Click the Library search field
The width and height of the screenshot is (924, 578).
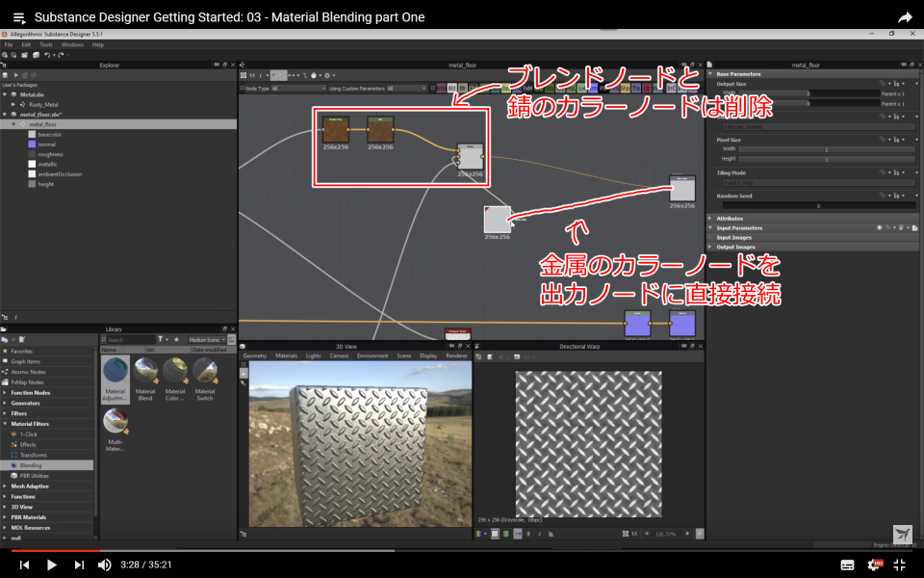pos(131,340)
